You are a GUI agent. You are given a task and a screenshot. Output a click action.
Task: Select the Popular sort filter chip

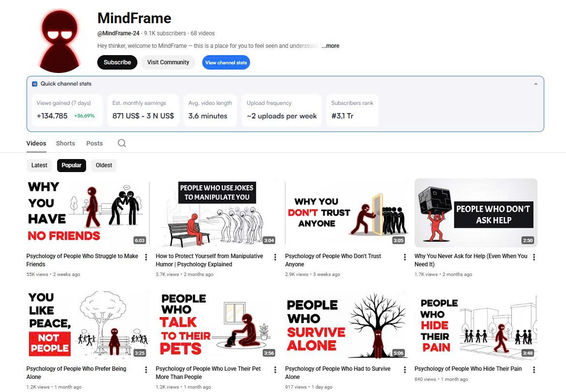click(72, 165)
